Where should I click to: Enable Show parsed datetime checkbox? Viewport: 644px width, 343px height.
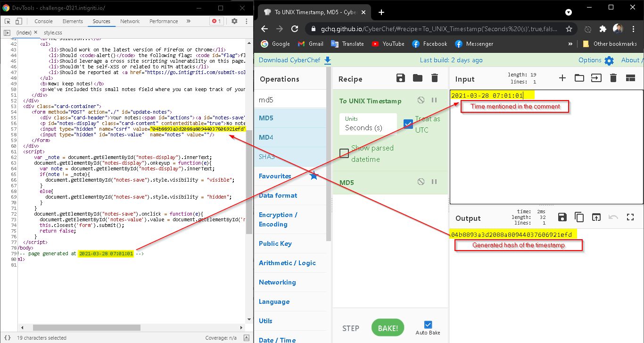pyautogui.click(x=345, y=153)
